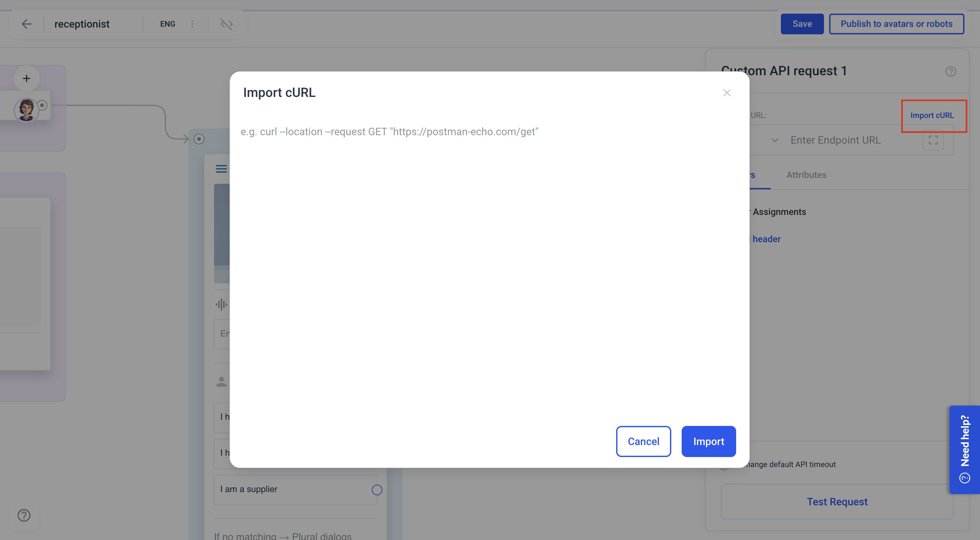Image resolution: width=980 pixels, height=540 pixels.
Task: Select the ENG language selector
Action: 167,24
